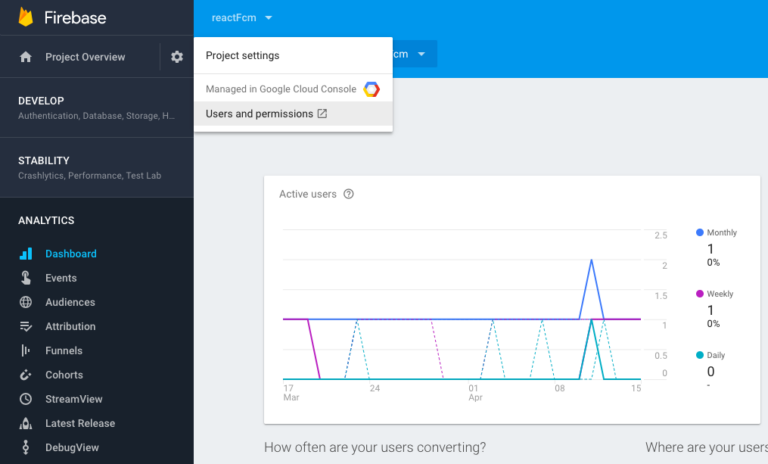This screenshot has width=768, height=464.
Task: Go to Latest Release page
Action: tap(79, 423)
